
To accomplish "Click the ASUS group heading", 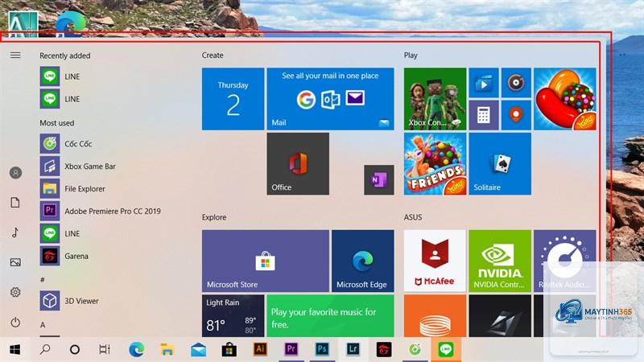I will click(x=413, y=217).
